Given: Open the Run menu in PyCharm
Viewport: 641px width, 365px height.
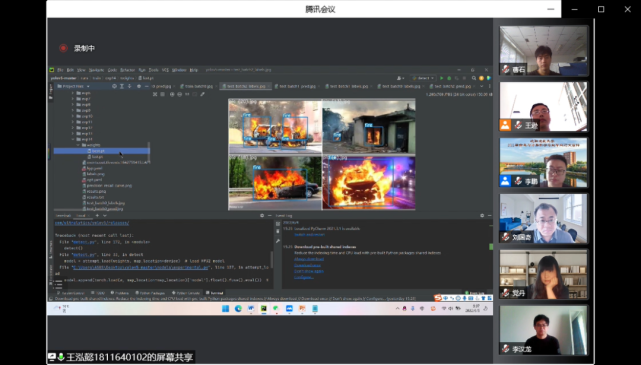Looking at the screenshot, I should click(142, 70).
